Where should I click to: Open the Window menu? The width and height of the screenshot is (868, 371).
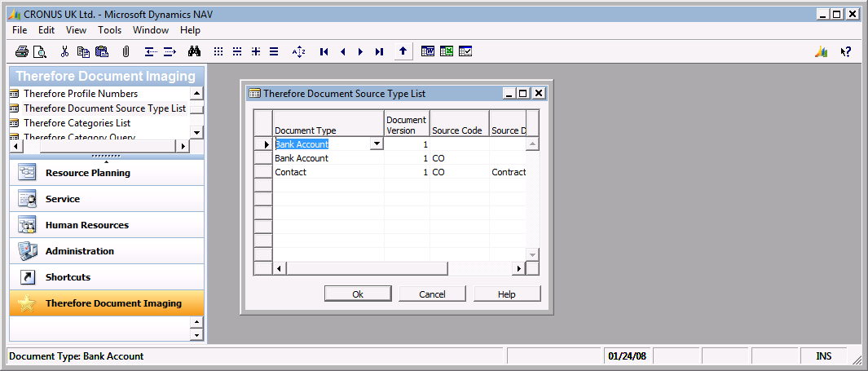click(151, 30)
